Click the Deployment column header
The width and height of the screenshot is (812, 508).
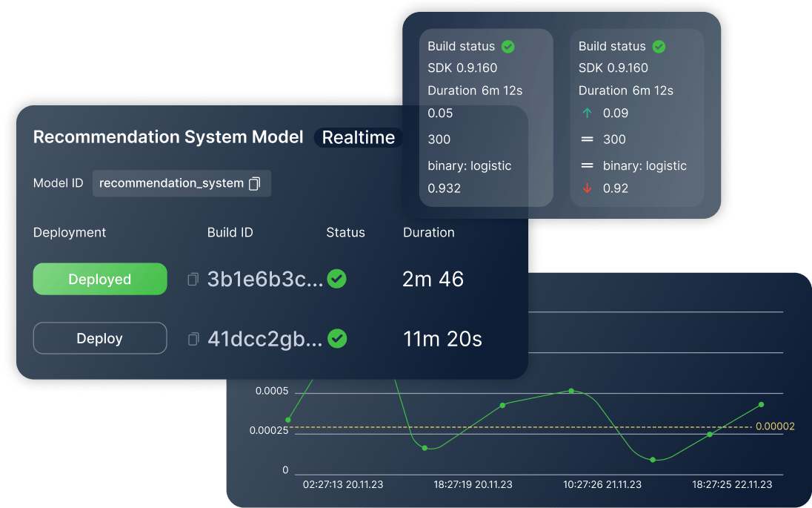tap(70, 232)
